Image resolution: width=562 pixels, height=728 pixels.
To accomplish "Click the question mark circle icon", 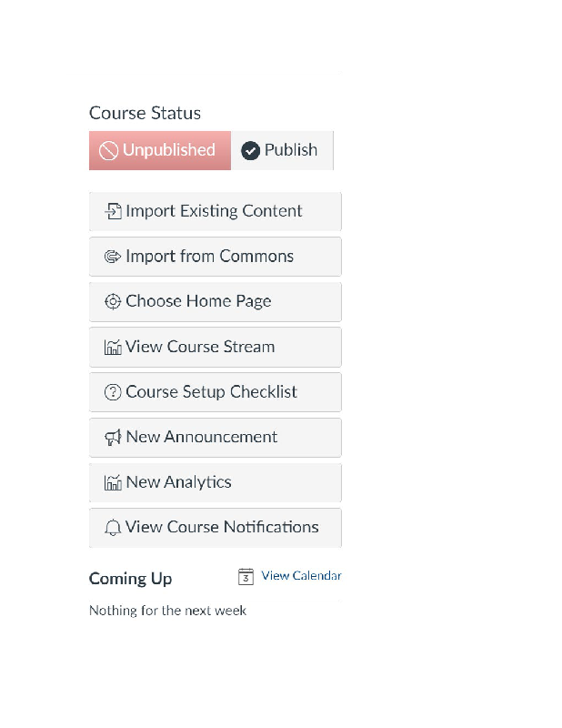I will click(113, 392).
